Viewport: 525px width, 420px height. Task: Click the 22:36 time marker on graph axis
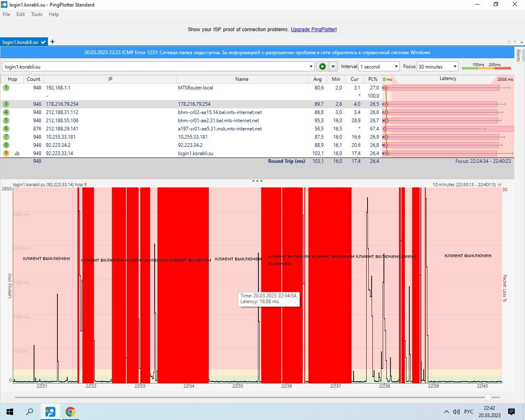click(287, 386)
